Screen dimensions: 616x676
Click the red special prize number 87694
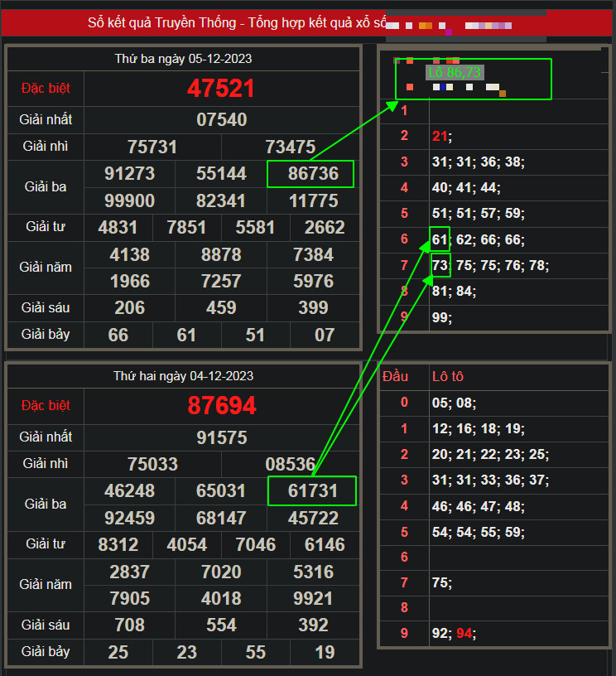pyautogui.click(x=221, y=406)
